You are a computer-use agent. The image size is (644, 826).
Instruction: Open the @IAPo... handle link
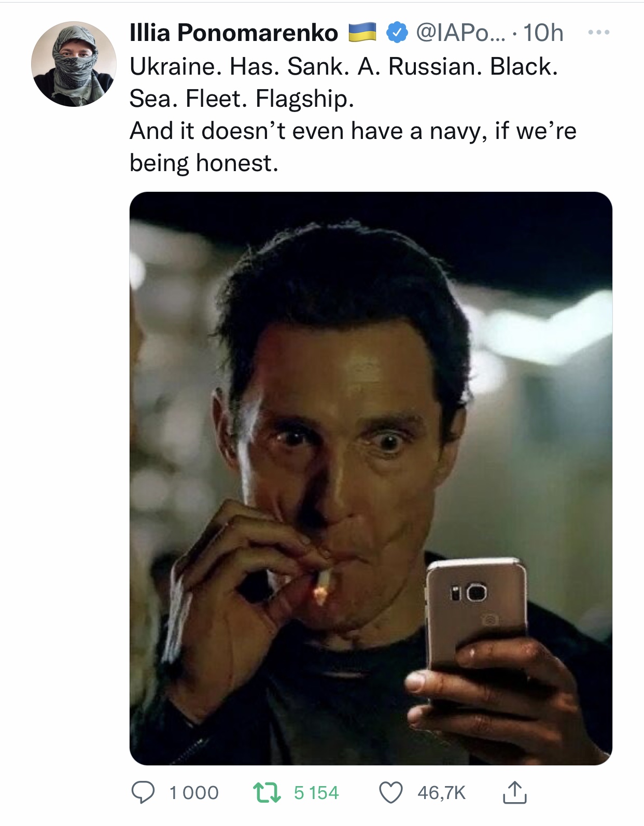point(460,33)
